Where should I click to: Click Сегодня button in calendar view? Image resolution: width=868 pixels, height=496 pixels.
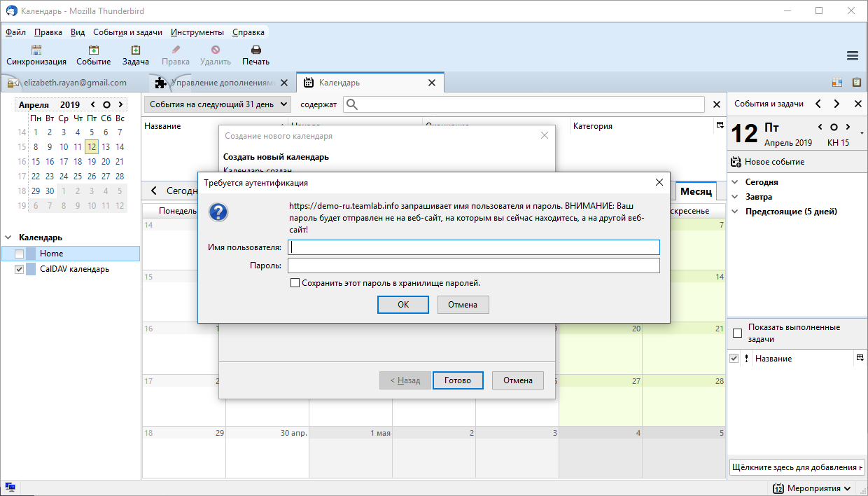point(182,191)
